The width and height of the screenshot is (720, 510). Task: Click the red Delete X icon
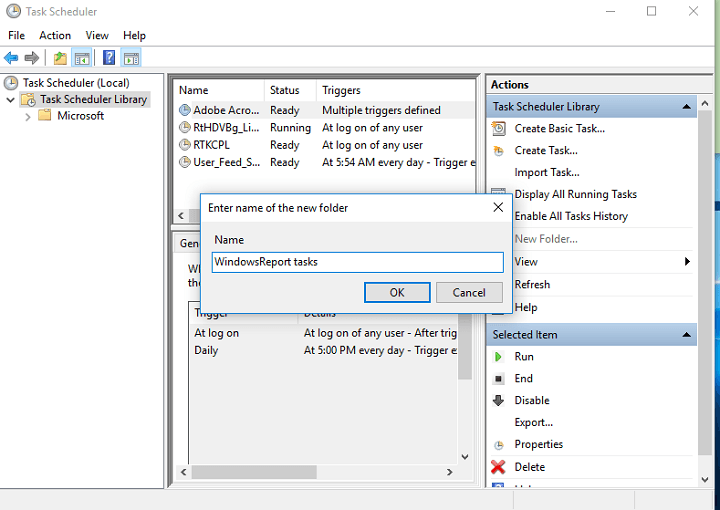pos(498,467)
